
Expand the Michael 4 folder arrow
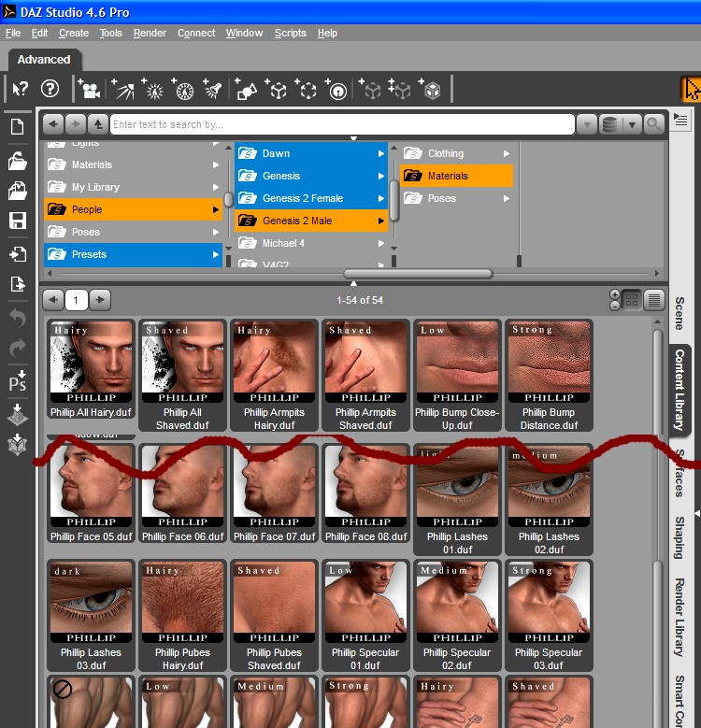(380, 243)
